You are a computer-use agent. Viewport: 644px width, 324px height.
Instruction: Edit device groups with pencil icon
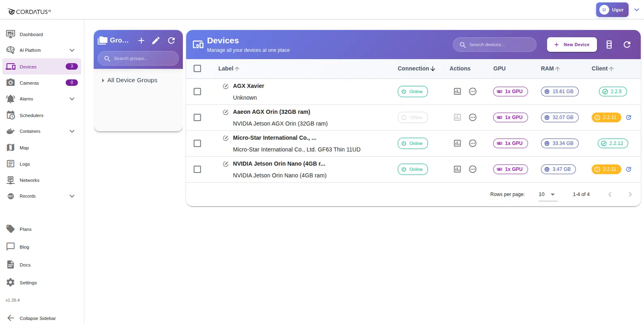point(156,40)
